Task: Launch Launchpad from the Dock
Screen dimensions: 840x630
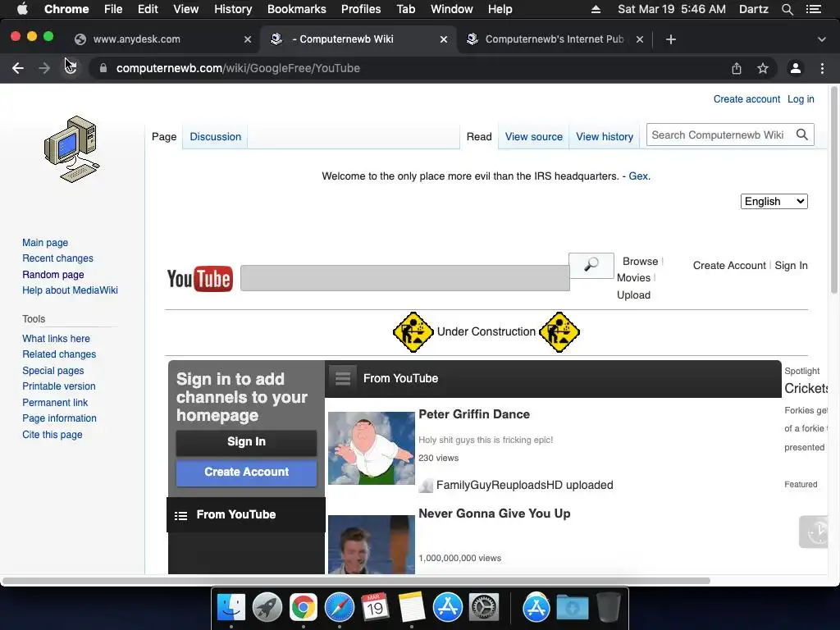Action: (x=267, y=608)
